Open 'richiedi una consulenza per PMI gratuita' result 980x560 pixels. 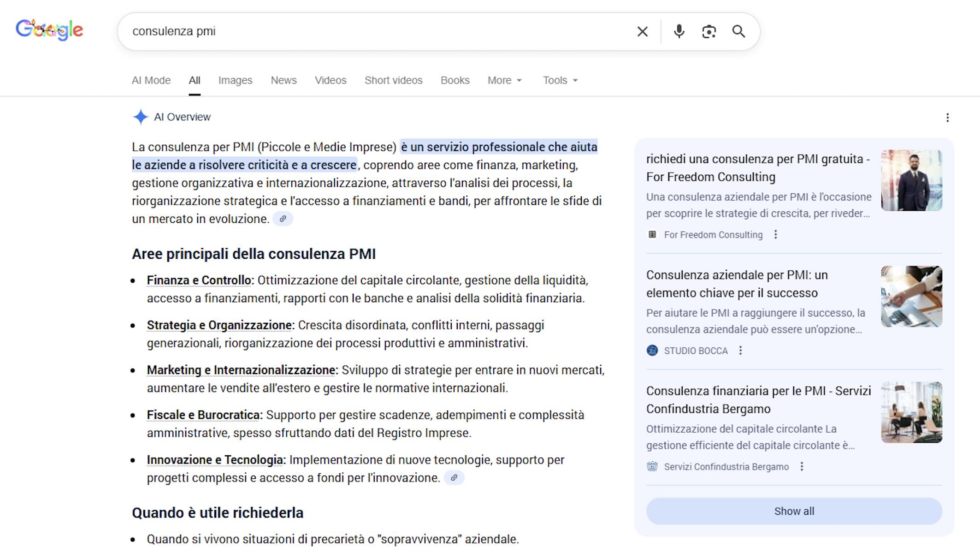[x=758, y=168]
